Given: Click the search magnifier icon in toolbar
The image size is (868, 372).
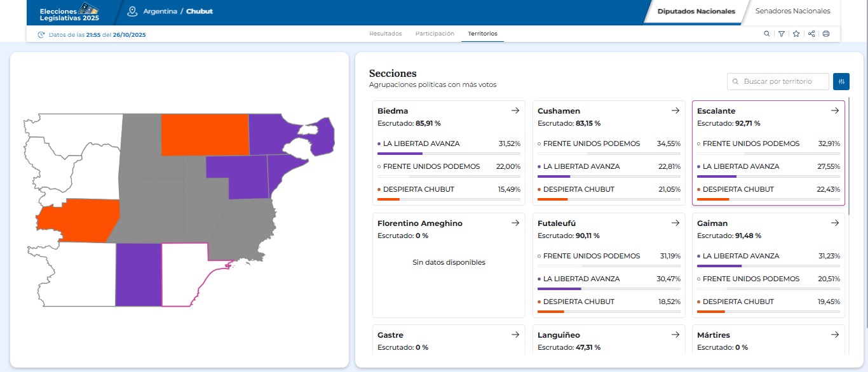Looking at the screenshot, I should tap(767, 34).
